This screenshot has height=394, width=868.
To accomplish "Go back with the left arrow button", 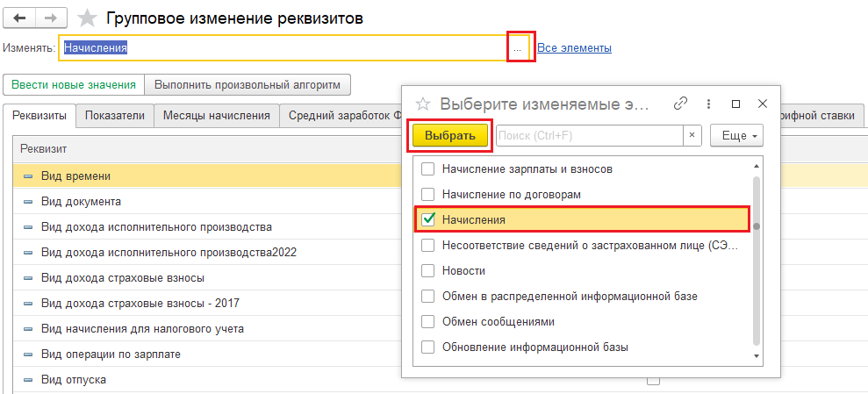I will (19, 18).
